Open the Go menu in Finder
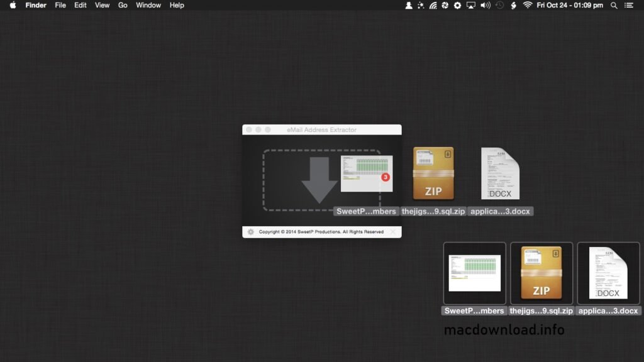Image resolution: width=644 pixels, height=362 pixels. pyautogui.click(x=122, y=6)
